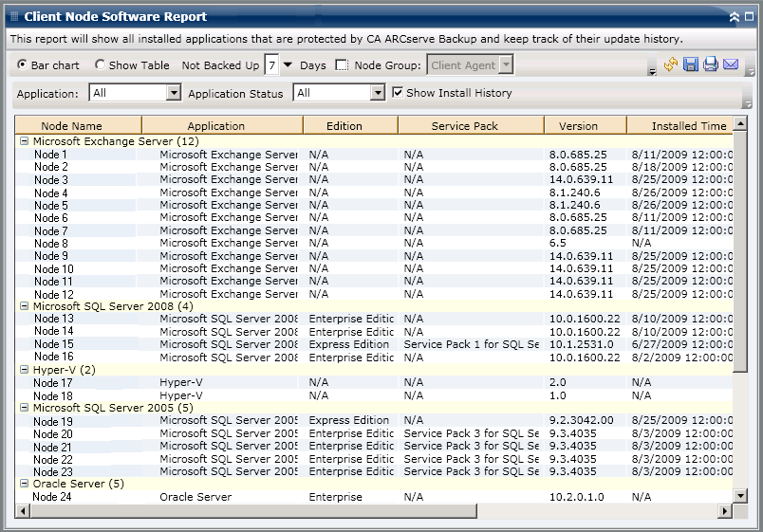This screenshot has width=763, height=532.
Task: Click the save report floppy icon
Action: coord(691,65)
